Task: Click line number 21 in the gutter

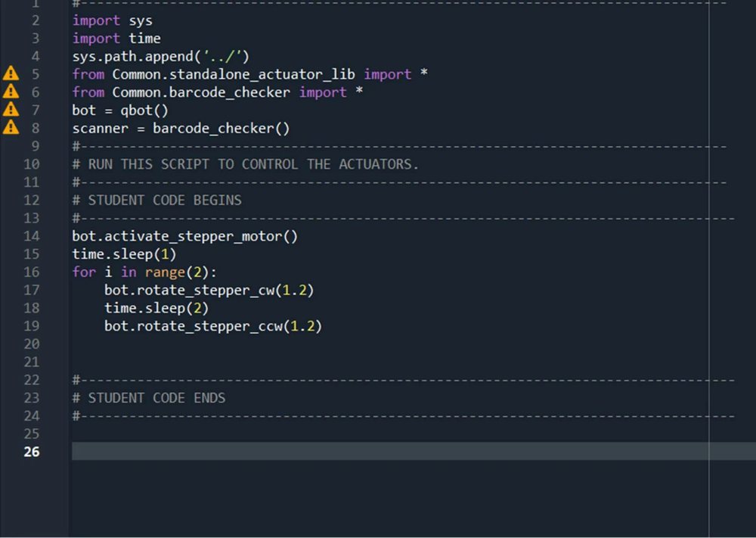Action: pyautogui.click(x=31, y=362)
